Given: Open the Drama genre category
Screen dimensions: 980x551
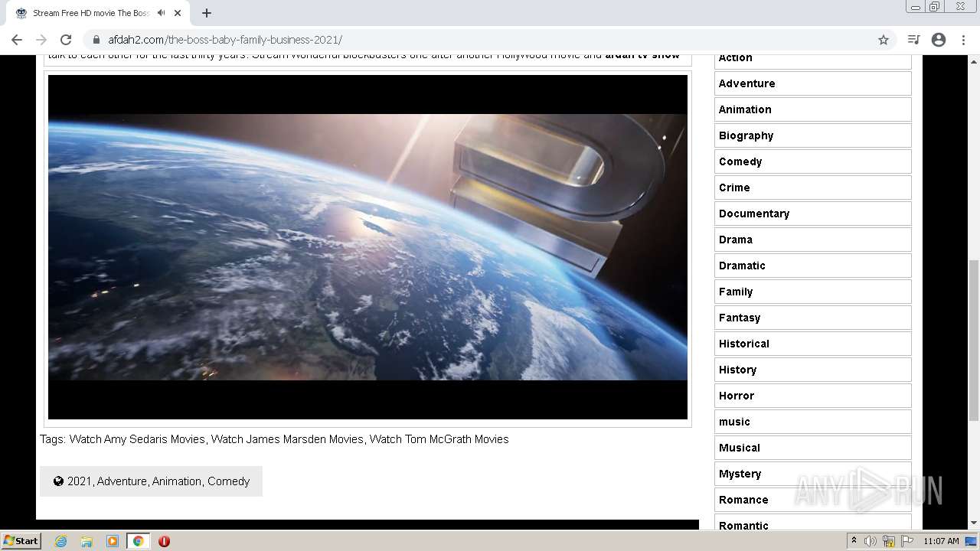Looking at the screenshot, I should pyautogui.click(x=813, y=240).
